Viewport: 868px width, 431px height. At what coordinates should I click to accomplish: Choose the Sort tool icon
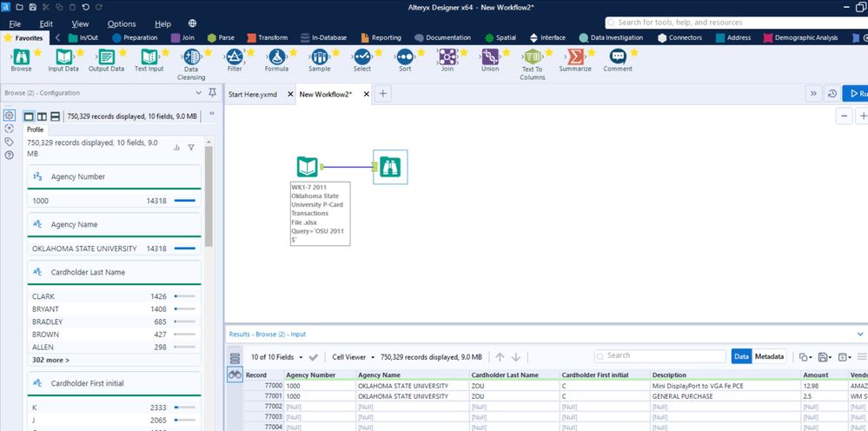[405, 56]
